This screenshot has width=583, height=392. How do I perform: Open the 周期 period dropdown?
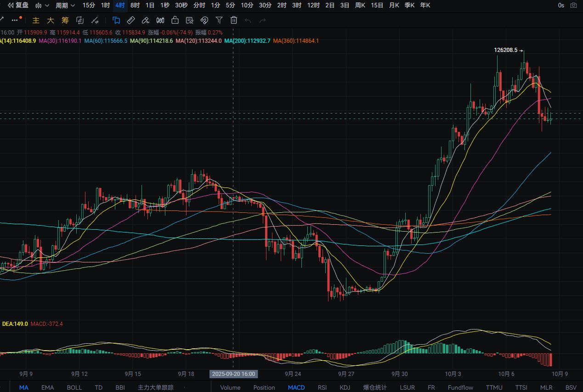tap(65, 6)
